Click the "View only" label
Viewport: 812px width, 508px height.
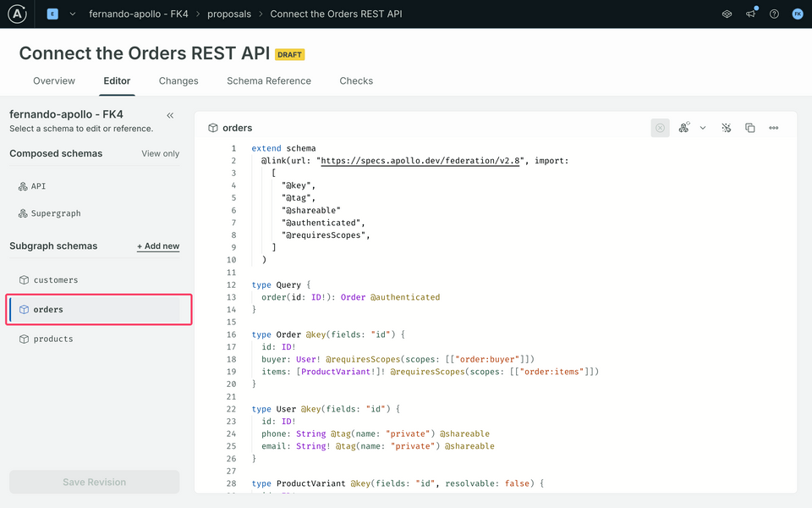[x=161, y=154]
